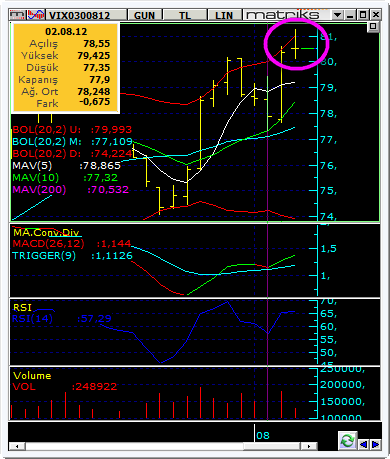
Task: Click the VIX0300812 symbol field
Action: pos(80,15)
